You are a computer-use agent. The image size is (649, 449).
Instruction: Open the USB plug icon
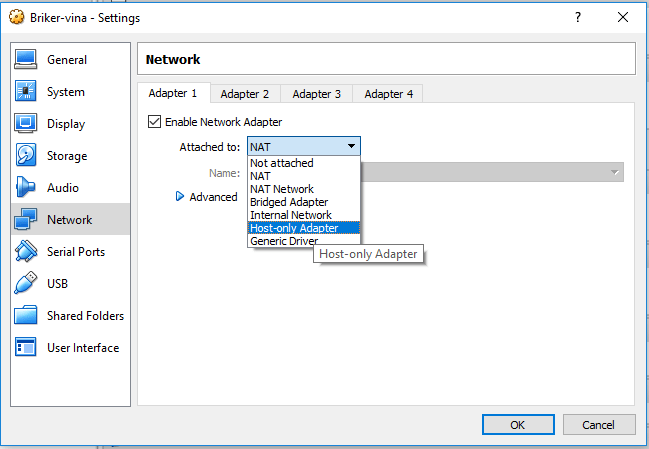click(27, 284)
